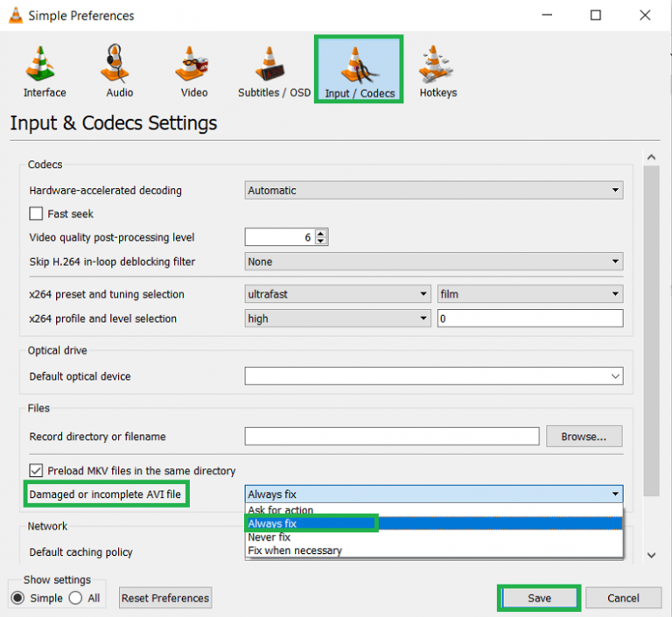Choose Fix when necessary option
This screenshot has height=617, width=672.
pyautogui.click(x=434, y=550)
